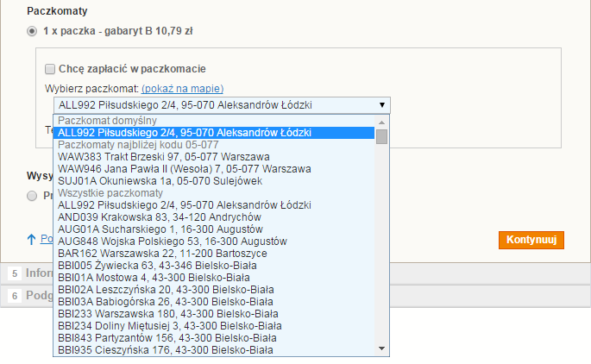Choose BBI03A Babiogórska 26 Bielsko-Biała
591x364 pixels.
[214, 301]
